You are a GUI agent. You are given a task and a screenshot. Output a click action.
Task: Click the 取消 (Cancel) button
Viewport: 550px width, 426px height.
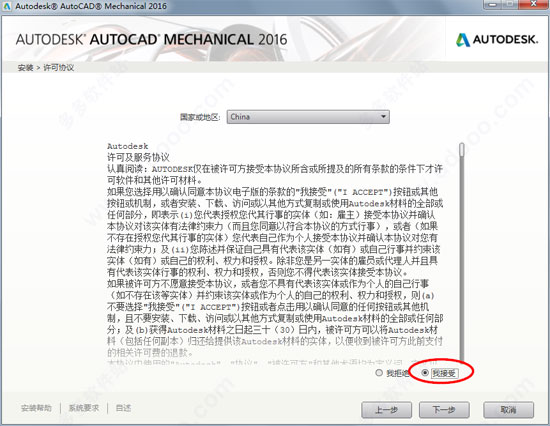click(508, 410)
